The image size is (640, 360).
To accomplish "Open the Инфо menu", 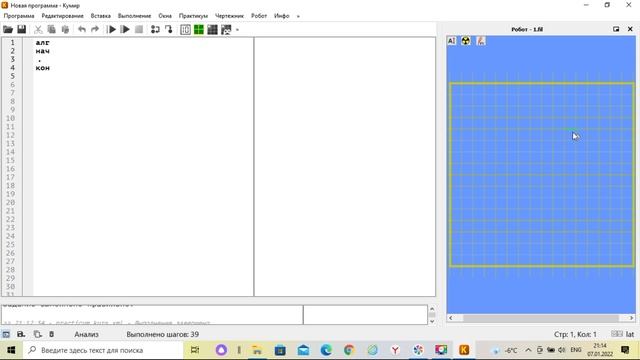I will 282,16.
